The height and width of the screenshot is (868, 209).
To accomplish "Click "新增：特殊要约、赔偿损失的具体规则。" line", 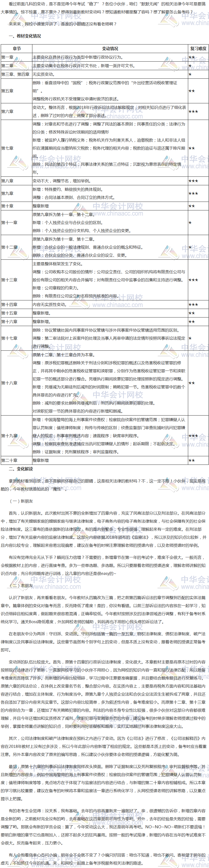I will click(x=68, y=189).
